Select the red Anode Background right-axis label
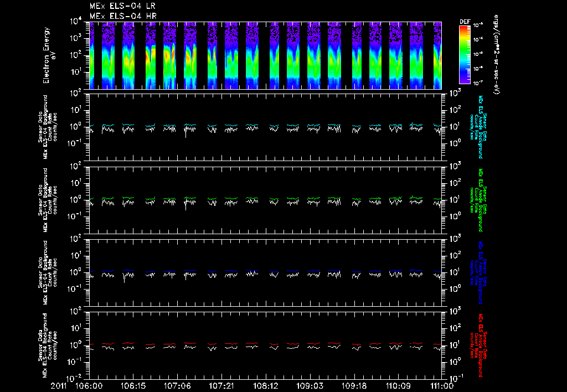The height and width of the screenshot is (392, 567). point(478,345)
